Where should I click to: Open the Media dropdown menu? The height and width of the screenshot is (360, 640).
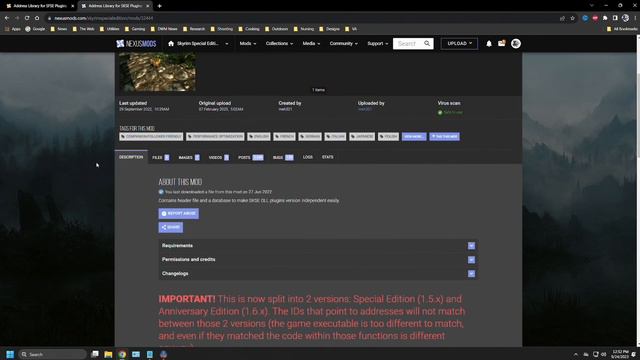point(311,44)
